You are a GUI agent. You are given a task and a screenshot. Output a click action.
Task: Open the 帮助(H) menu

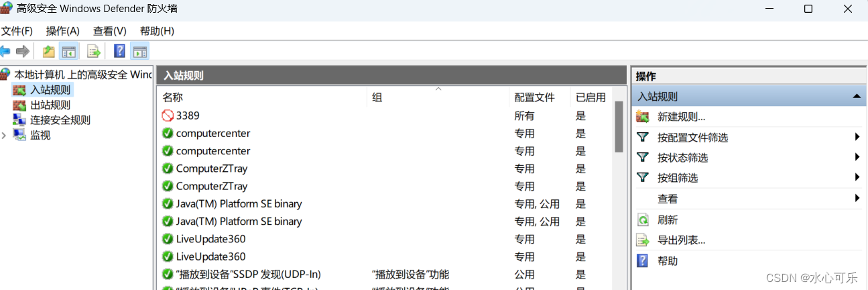pyautogui.click(x=157, y=31)
